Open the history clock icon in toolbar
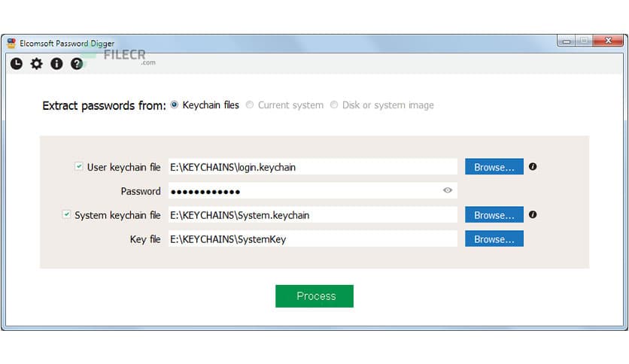The width and height of the screenshot is (629, 364). click(17, 64)
